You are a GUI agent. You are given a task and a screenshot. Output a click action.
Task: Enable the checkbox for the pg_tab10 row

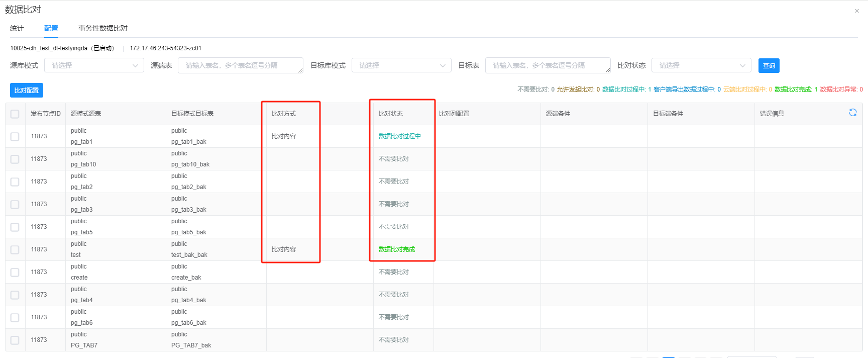click(15, 159)
